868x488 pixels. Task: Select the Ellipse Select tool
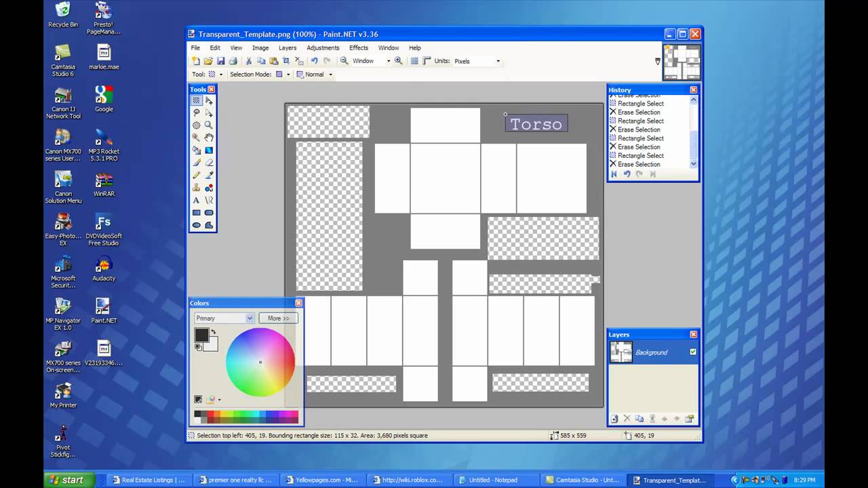pos(196,125)
